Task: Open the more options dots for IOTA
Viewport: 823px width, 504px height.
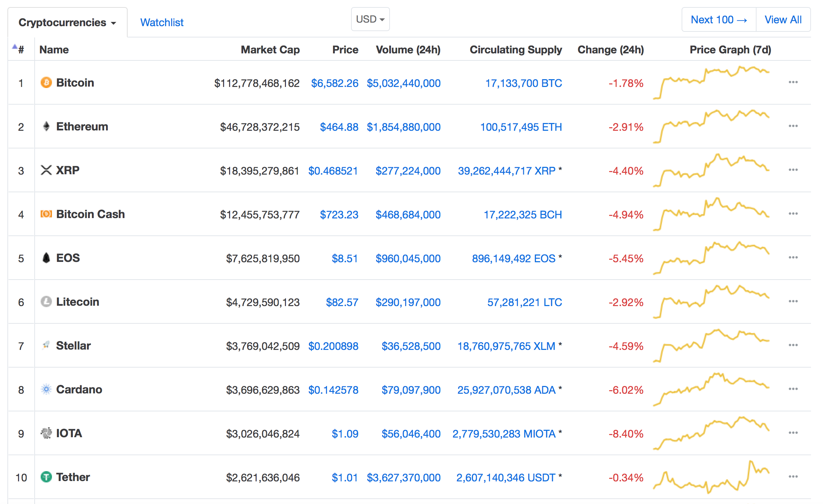Action: [x=793, y=433]
